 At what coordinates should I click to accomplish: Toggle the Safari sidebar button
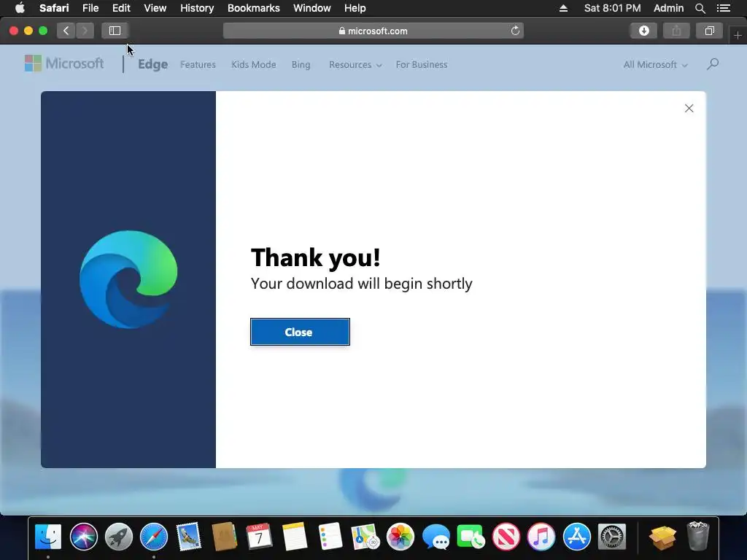pyautogui.click(x=115, y=31)
